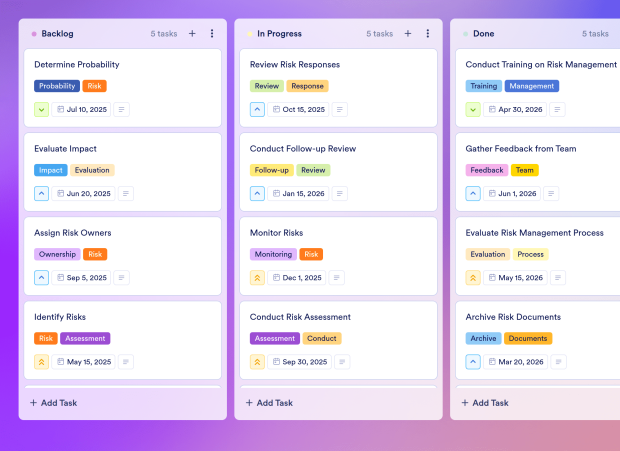620x451 pixels.
Task: Open description icon on Assign Risk Owners card
Action: point(121,278)
